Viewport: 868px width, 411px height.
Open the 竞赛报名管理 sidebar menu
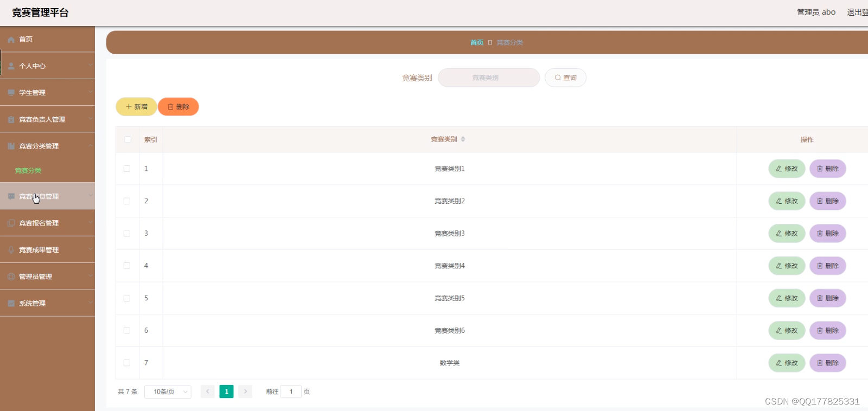[47, 223]
